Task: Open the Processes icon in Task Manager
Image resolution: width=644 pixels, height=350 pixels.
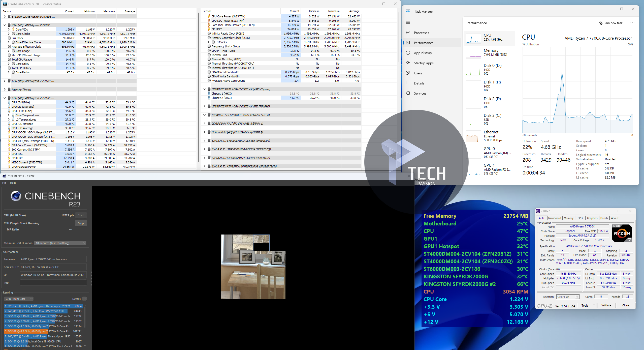Action: pos(408,33)
